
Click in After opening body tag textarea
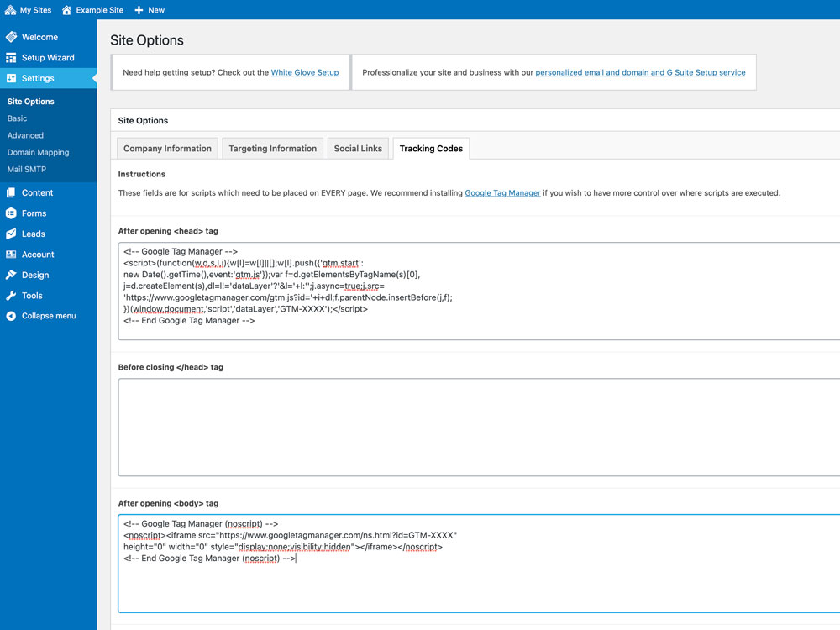(479, 564)
